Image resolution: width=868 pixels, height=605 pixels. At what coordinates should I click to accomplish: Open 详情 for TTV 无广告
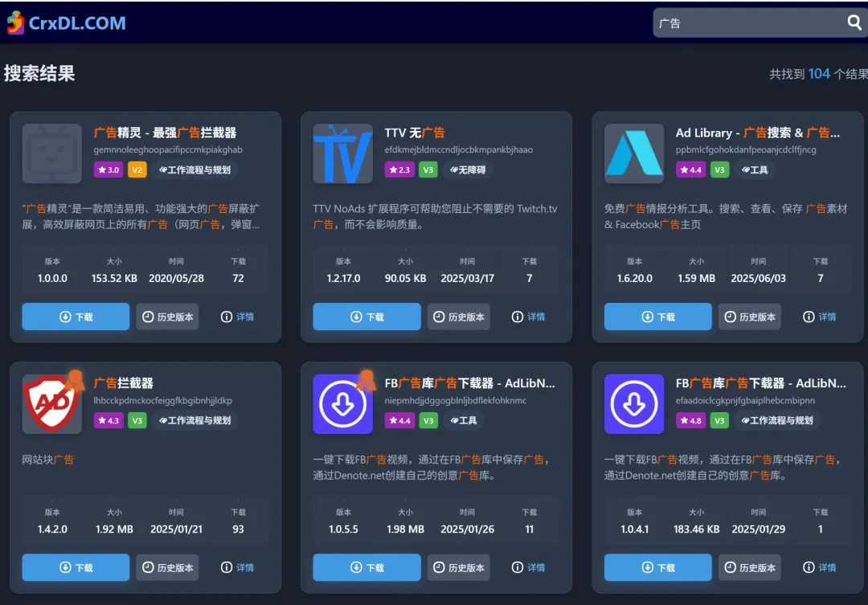point(529,317)
